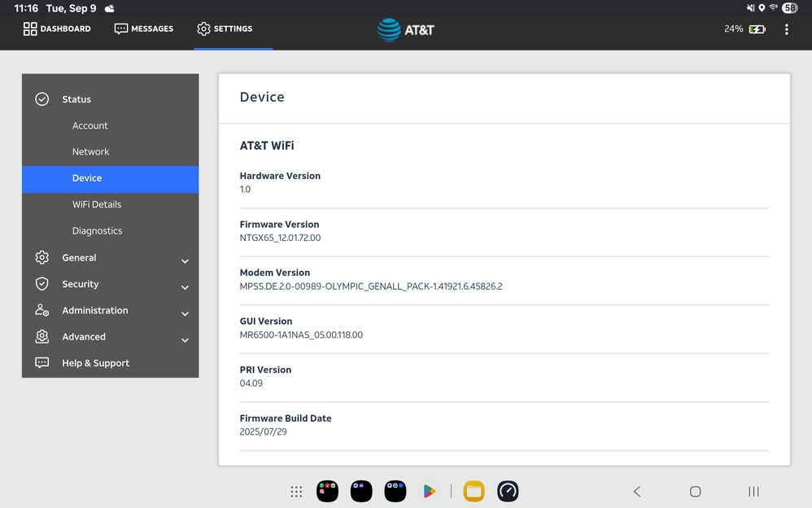Open the yellow files app
812x508 pixels.
point(474,492)
